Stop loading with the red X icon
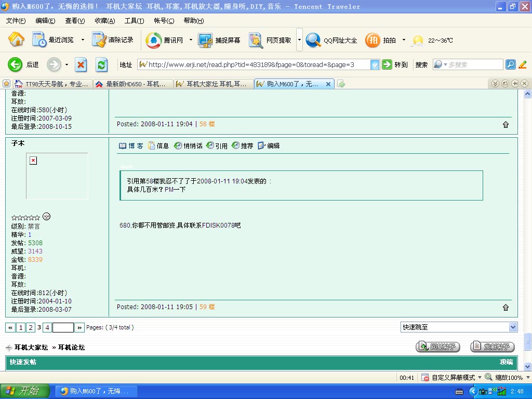This screenshot has height=399, width=532. point(81,64)
